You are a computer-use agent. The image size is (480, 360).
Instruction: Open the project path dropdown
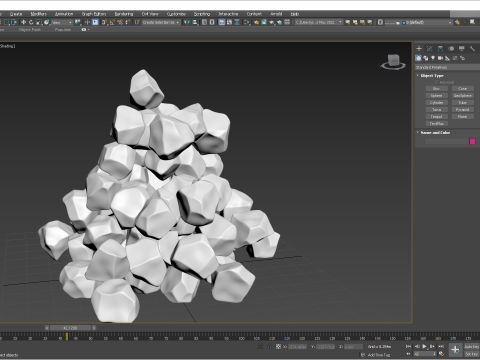[x=318, y=22]
